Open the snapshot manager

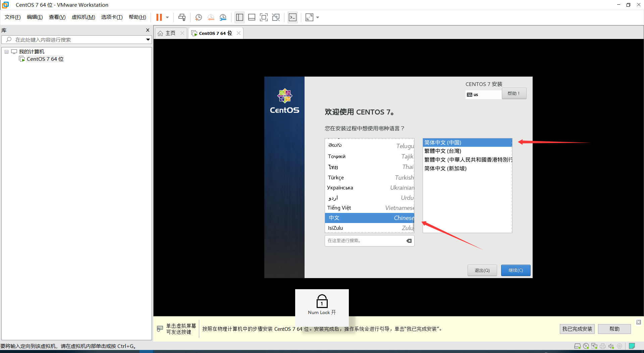(x=223, y=17)
